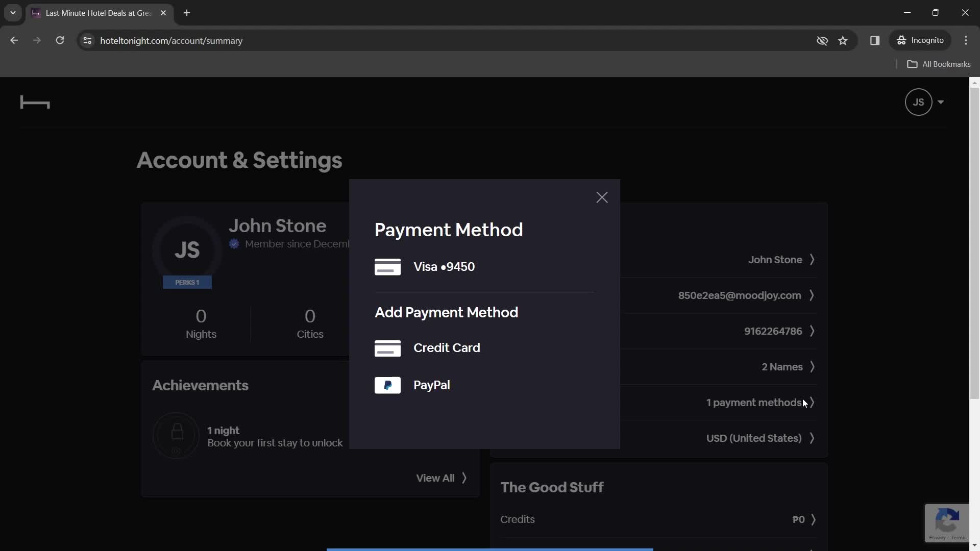Click the 0 Cities stat
Viewport: 980px width, 551px height.
[x=310, y=323]
